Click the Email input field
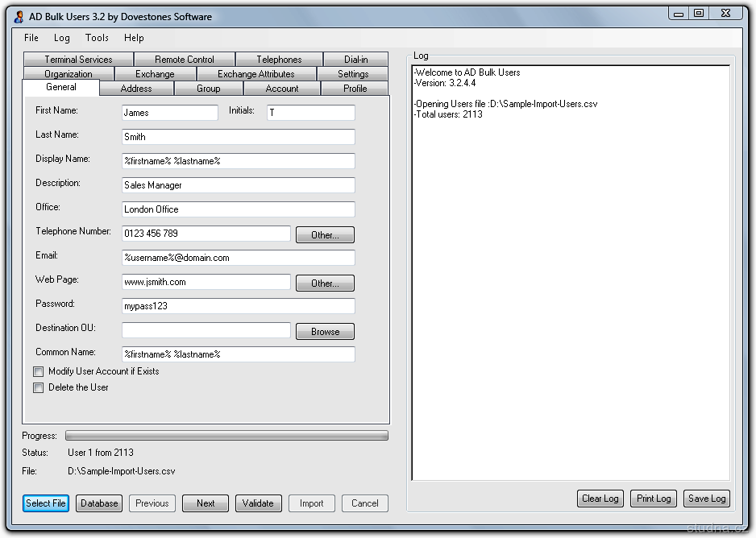756x538 pixels. 239,258
